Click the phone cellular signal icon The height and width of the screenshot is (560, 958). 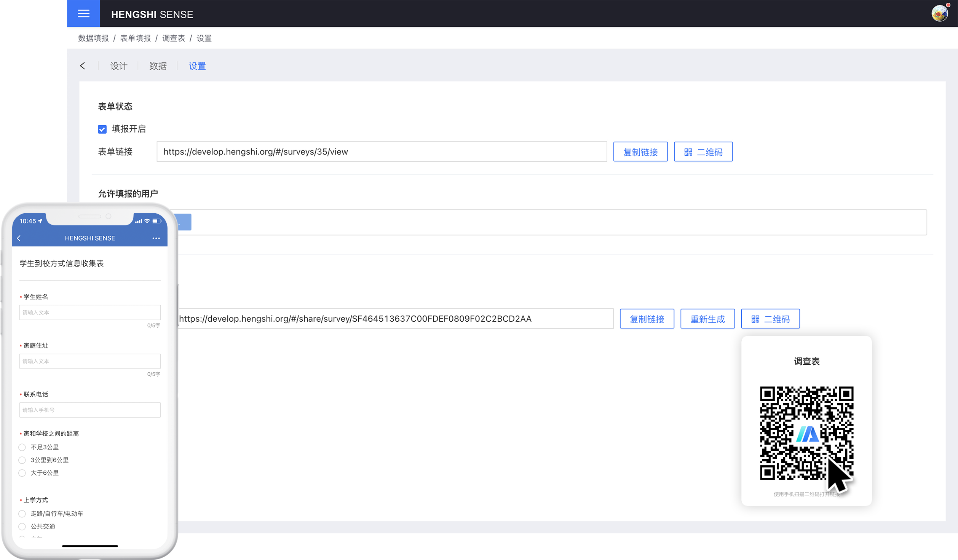pos(139,221)
